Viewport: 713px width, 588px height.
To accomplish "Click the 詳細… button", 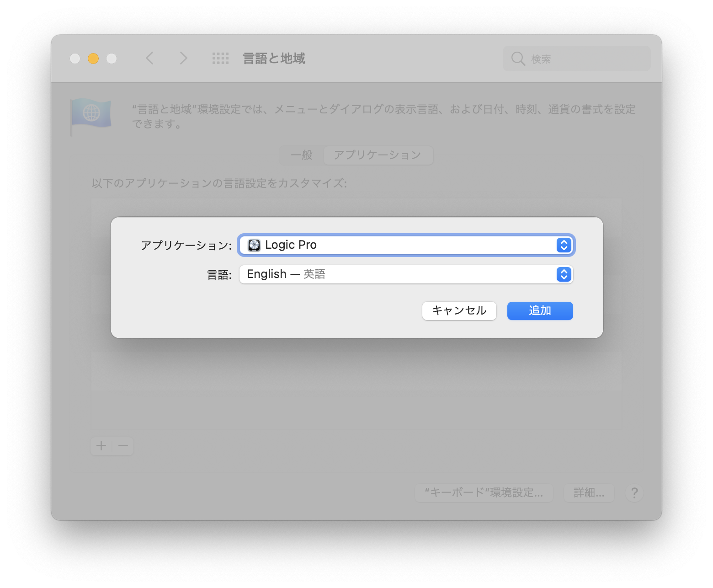I will (x=589, y=493).
